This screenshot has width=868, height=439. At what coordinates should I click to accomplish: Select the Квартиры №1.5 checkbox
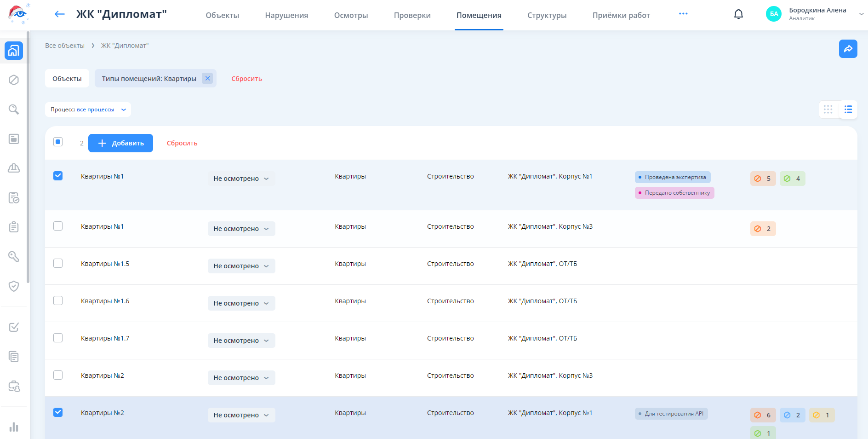(58, 263)
